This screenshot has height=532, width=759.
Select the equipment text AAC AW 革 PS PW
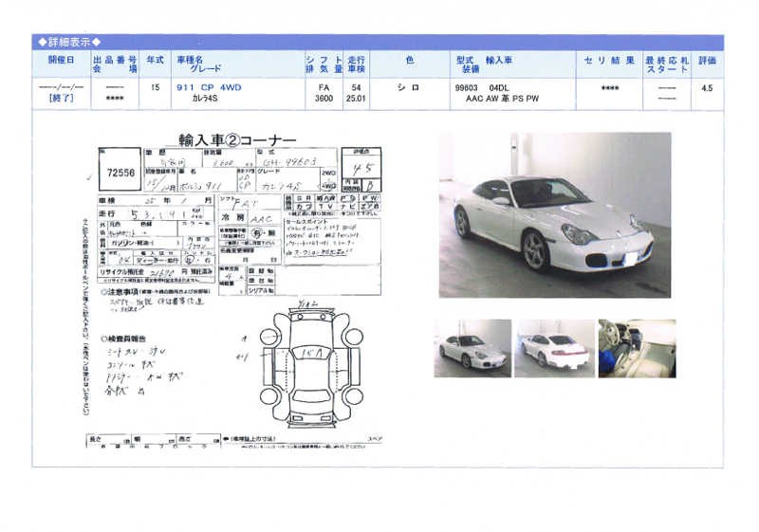[502, 99]
